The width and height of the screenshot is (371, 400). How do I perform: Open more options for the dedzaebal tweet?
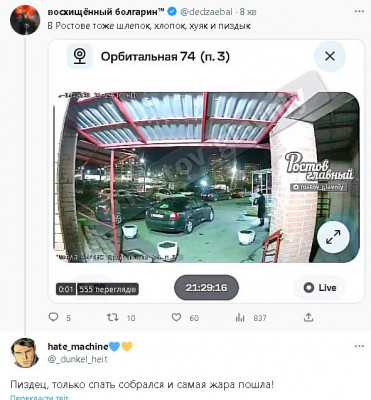[x=359, y=12]
